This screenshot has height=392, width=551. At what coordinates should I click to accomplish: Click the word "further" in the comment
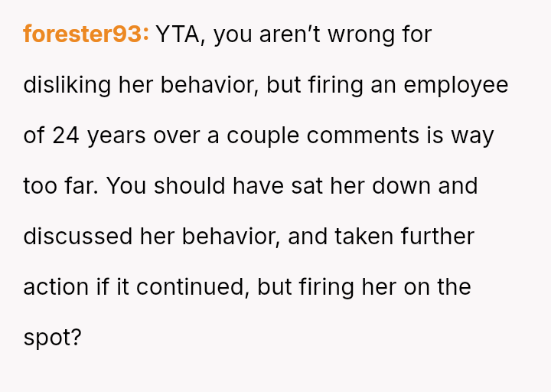[437, 237]
